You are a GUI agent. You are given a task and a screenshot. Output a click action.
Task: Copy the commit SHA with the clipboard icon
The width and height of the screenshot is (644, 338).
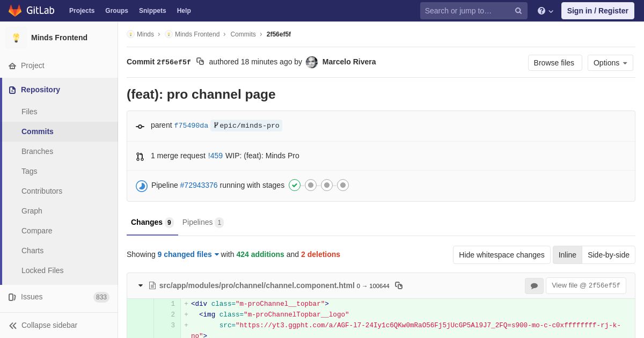[200, 62]
